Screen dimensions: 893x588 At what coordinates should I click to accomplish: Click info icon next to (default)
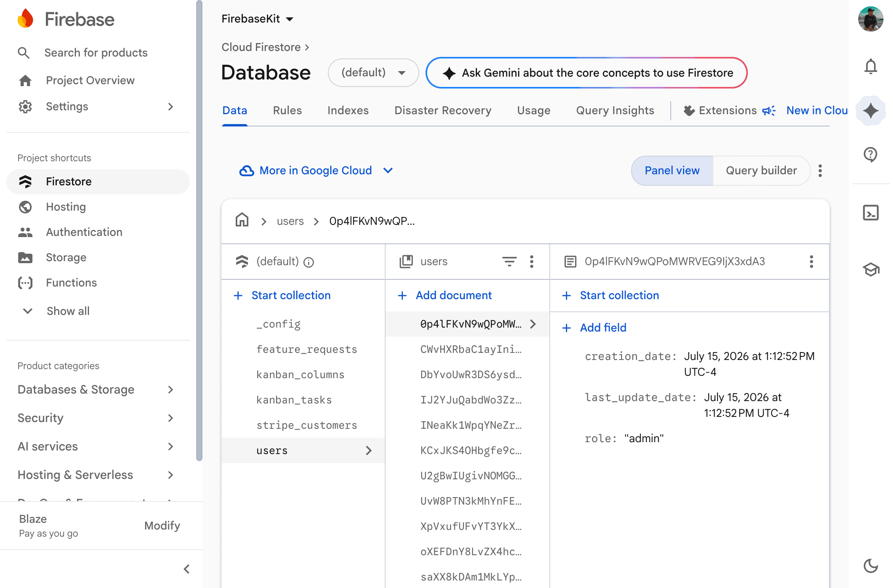[x=308, y=262]
